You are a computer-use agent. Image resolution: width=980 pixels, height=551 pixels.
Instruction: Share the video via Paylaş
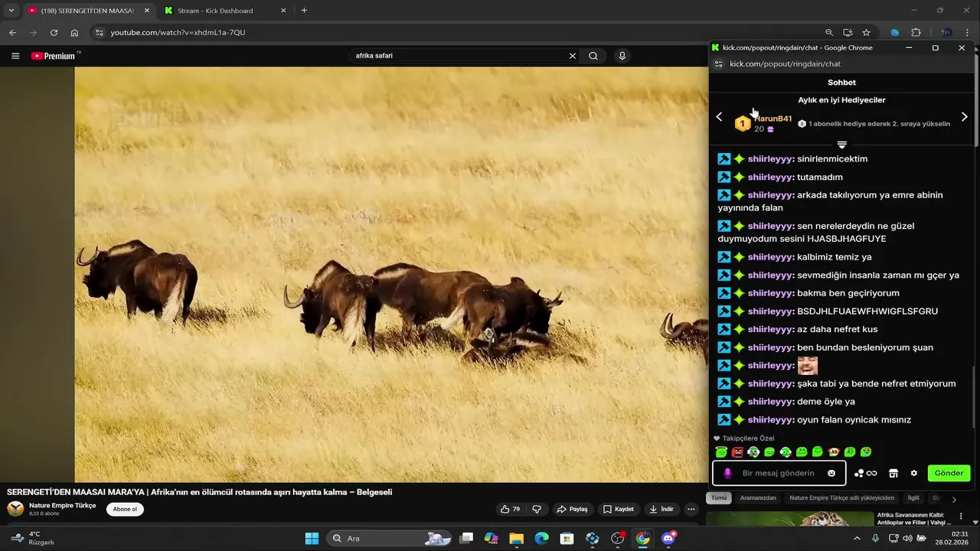click(573, 509)
